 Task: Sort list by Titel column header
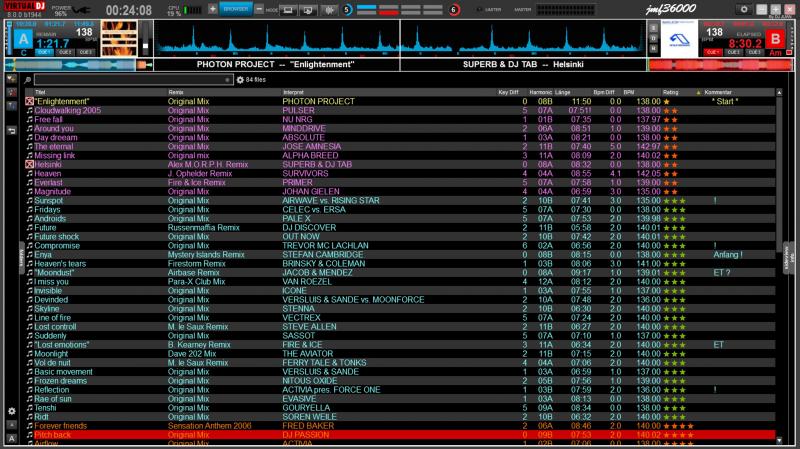coord(41,91)
